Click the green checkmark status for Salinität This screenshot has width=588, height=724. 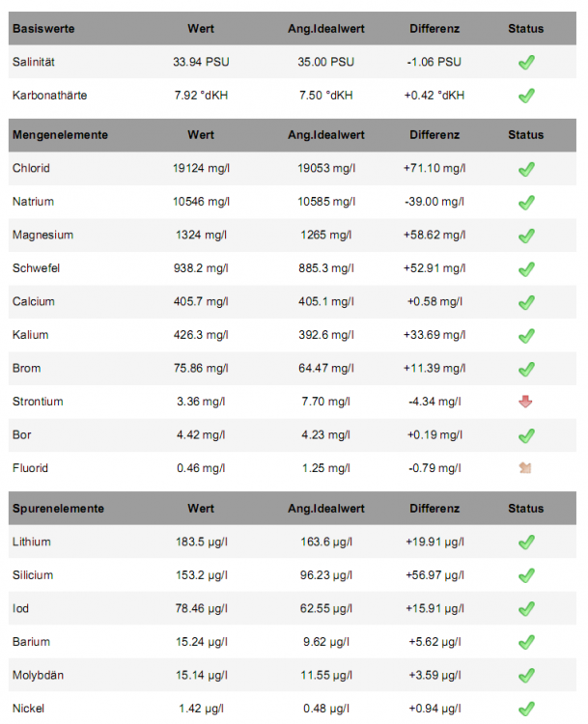click(x=526, y=63)
